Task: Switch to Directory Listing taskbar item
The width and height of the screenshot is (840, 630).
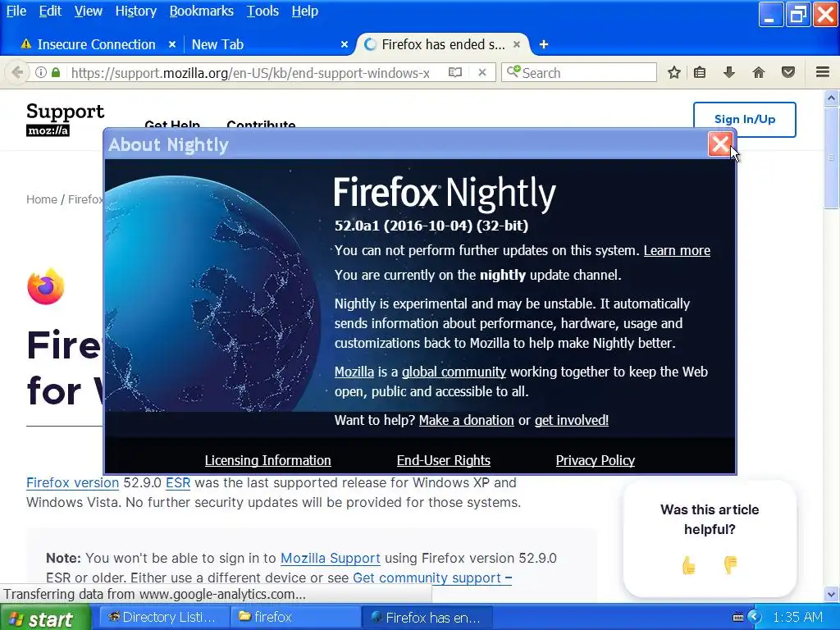Action: pos(163,617)
